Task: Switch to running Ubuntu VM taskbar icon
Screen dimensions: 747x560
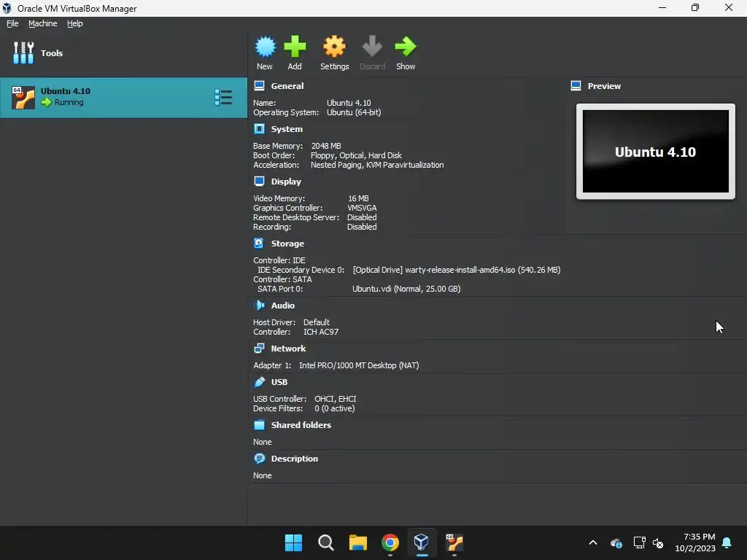Action: click(454, 542)
